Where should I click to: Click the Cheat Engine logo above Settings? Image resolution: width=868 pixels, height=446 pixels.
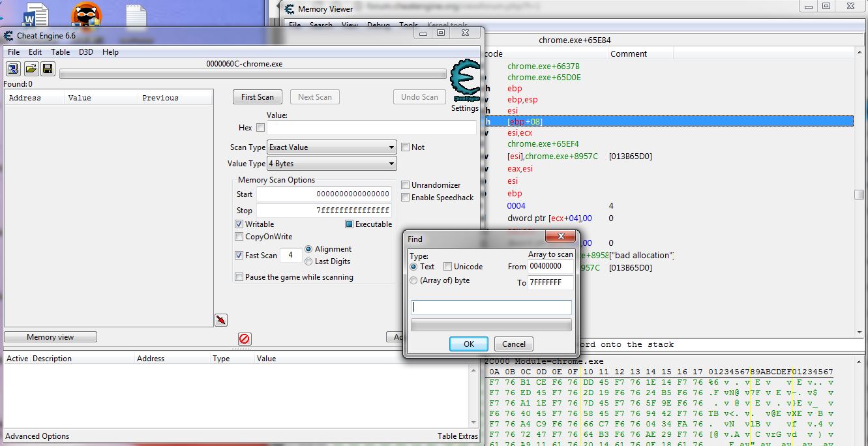(x=465, y=81)
